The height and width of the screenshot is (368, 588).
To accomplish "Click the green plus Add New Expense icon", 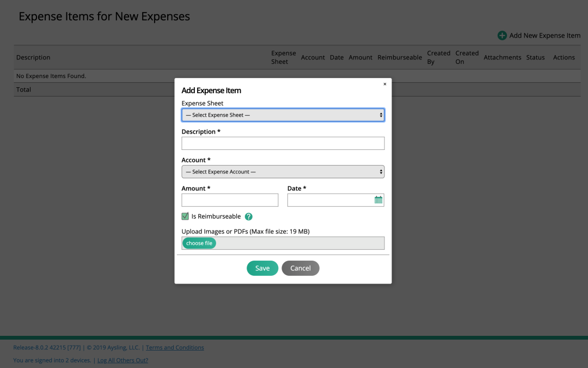I will 502,35.
